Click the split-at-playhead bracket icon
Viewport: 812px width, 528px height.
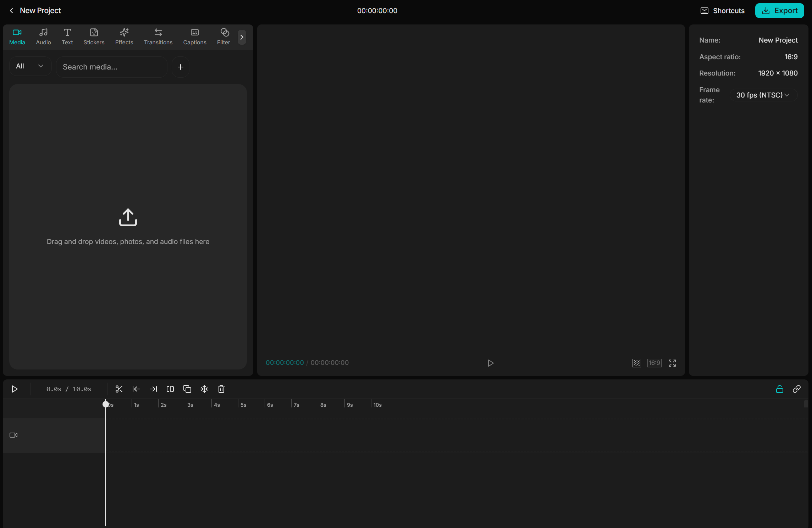click(x=170, y=389)
